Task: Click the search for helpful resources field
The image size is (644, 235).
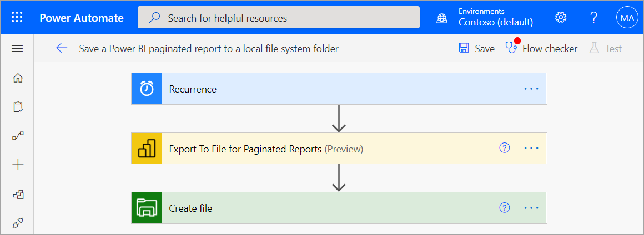Action: [x=279, y=17]
